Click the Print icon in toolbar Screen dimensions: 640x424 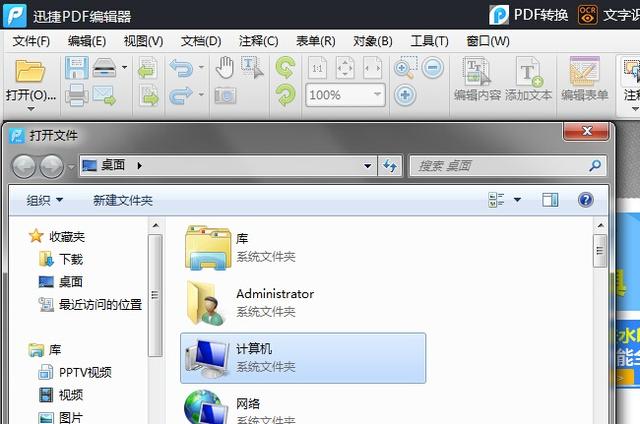76,95
